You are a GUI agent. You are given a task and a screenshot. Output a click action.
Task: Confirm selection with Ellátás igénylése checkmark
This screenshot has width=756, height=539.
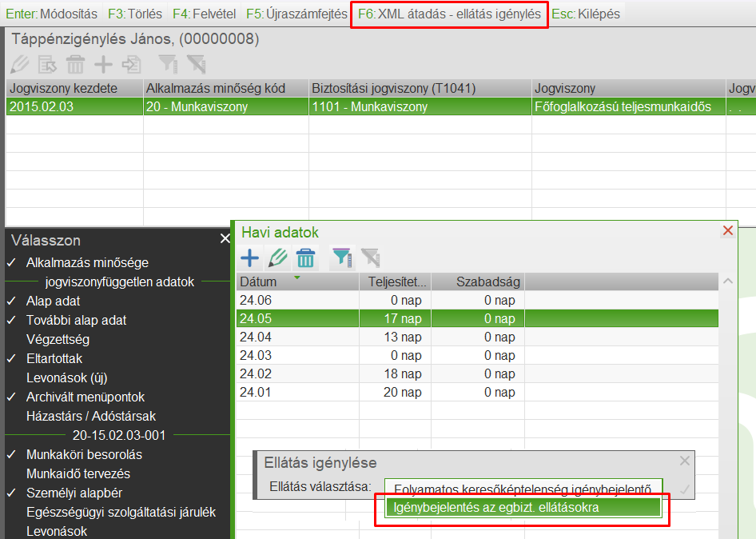[684, 489]
